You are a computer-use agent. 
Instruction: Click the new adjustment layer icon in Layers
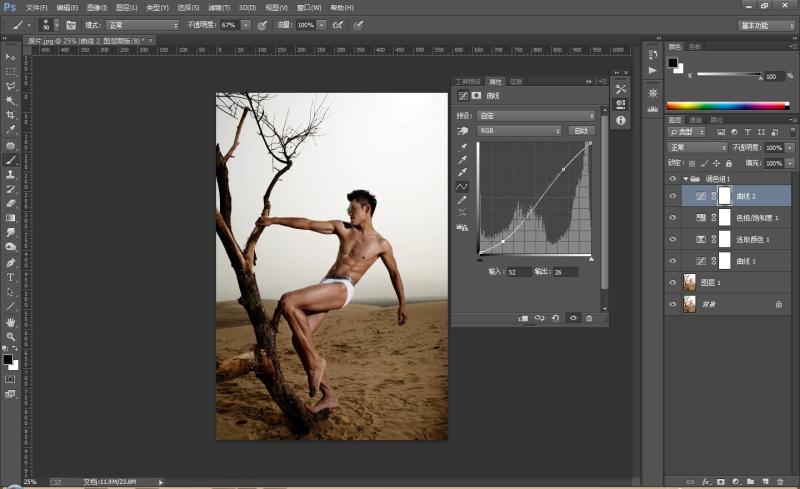[x=736, y=481]
